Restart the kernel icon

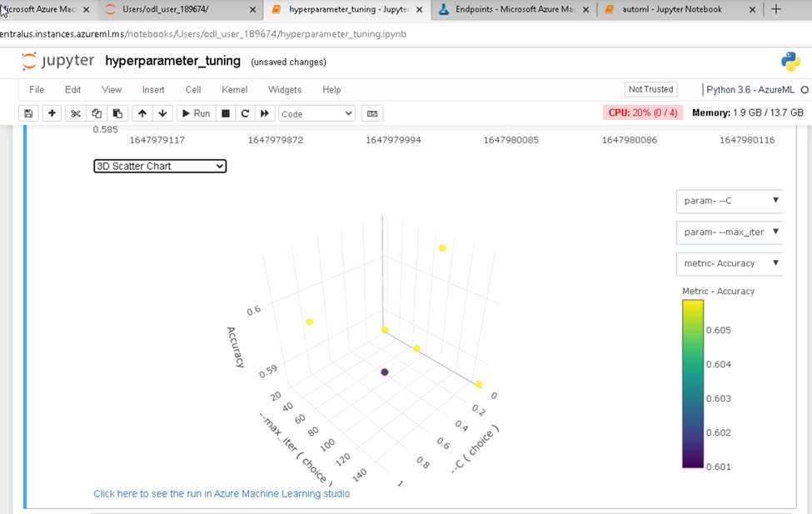(x=245, y=113)
